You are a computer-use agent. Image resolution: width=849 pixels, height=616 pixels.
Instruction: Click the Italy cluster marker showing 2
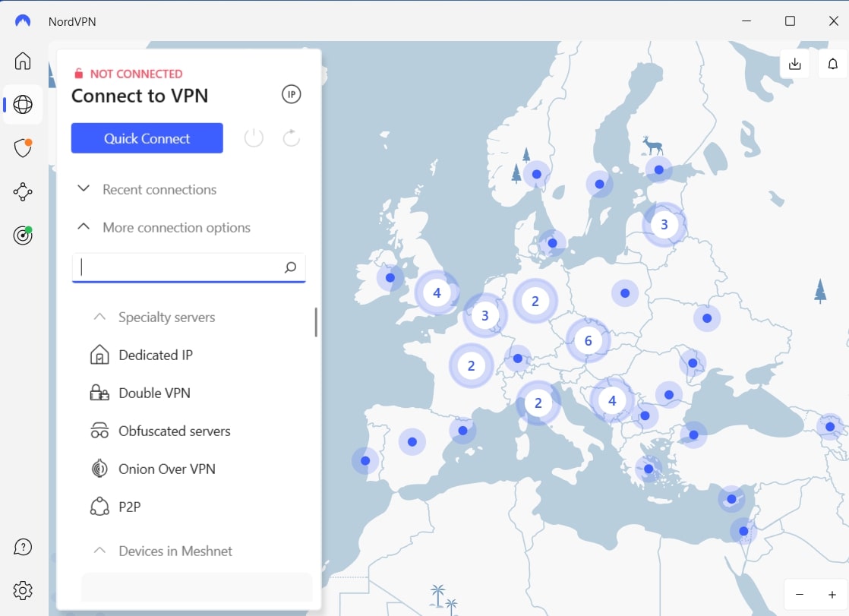point(538,403)
